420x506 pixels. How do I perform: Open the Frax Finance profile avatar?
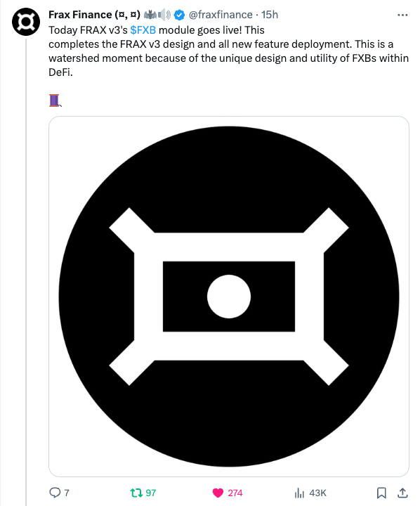26,22
